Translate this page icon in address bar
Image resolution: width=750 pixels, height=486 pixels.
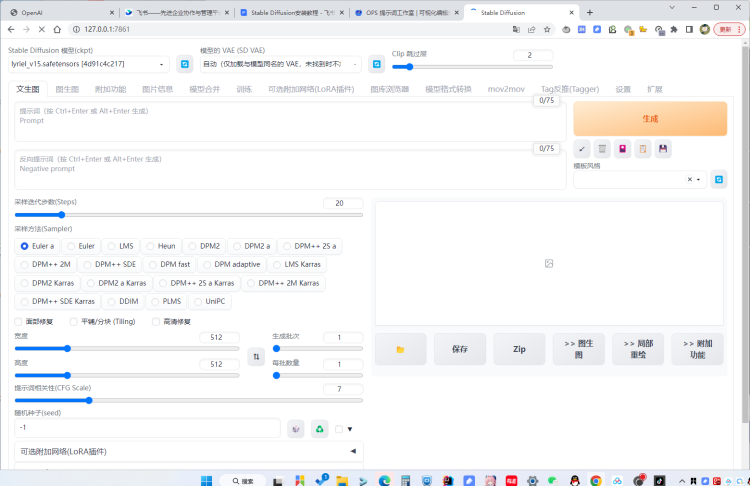pyautogui.click(x=516, y=29)
